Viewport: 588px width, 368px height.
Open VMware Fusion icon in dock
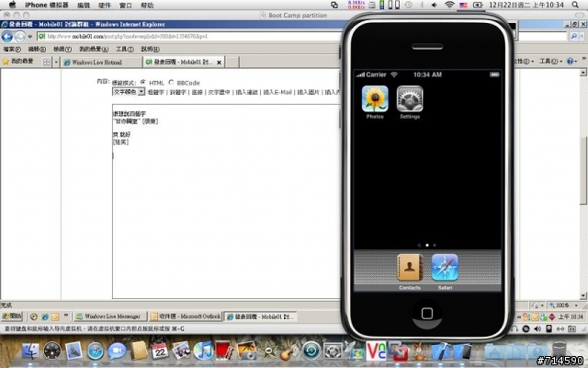tap(398, 351)
